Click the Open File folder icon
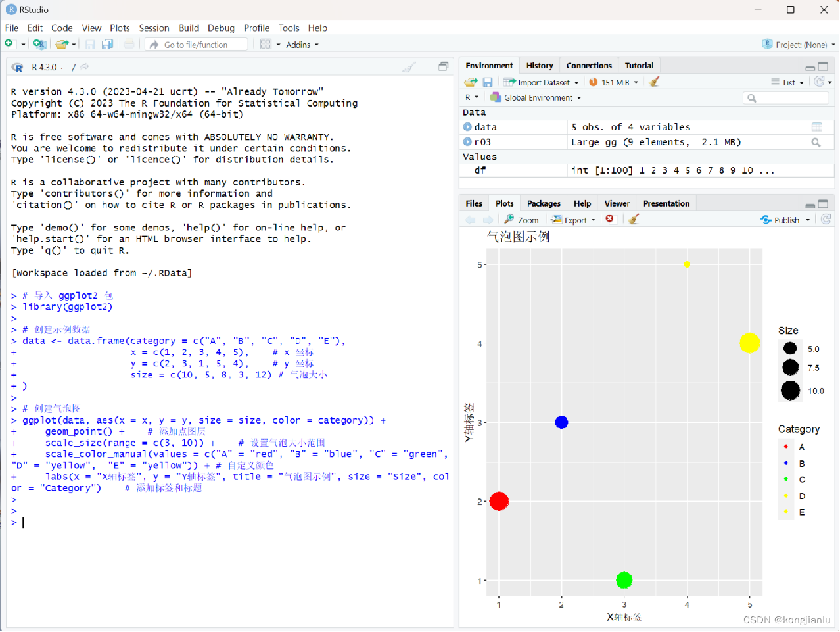This screenshot has height=632, width=840. (62, 44)
